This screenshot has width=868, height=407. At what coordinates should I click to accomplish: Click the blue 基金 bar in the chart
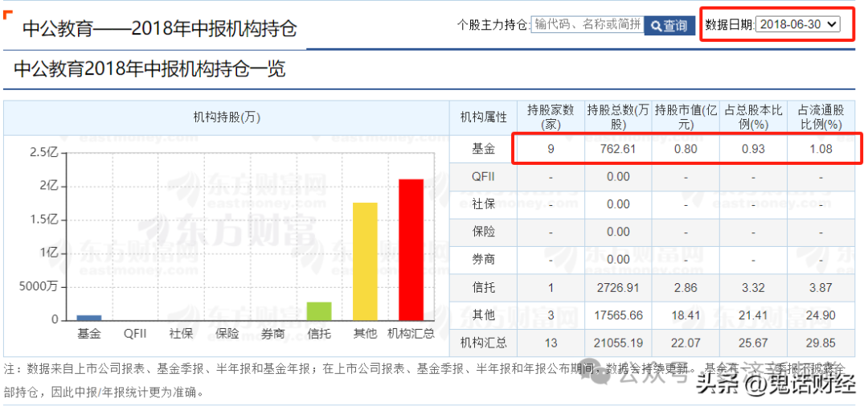88,318
